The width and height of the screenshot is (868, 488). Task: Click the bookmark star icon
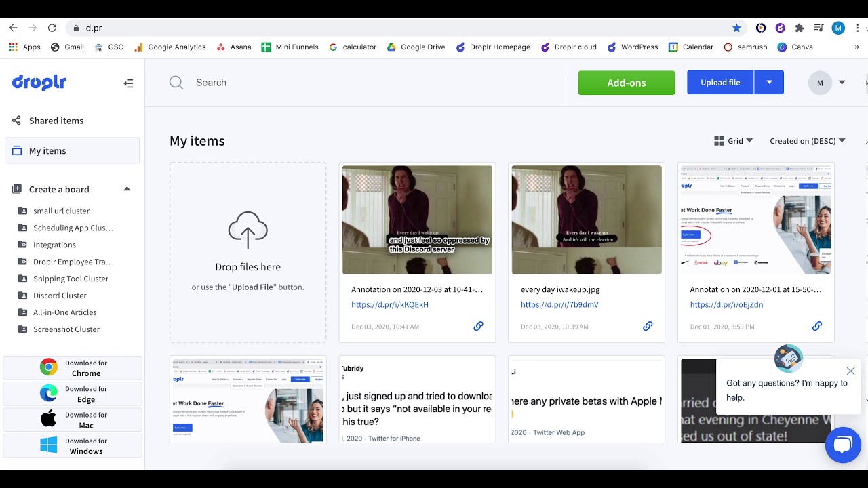pos(736,28)
